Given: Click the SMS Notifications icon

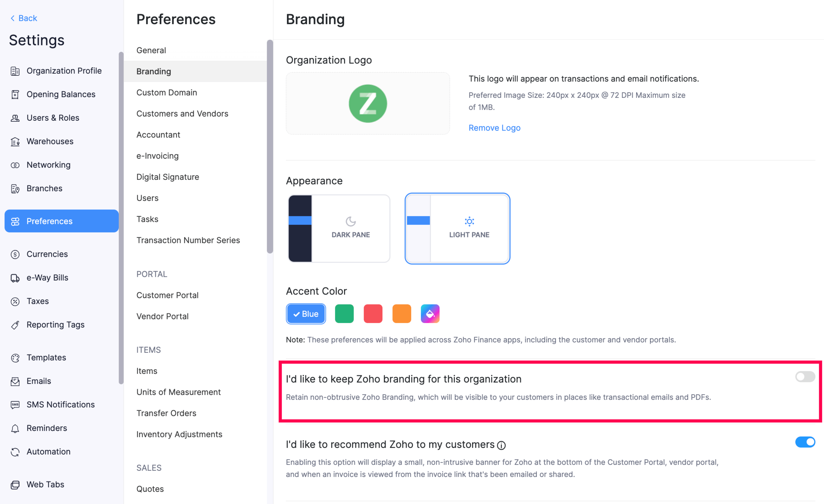Looking at the screenshot, I should 15,404.
